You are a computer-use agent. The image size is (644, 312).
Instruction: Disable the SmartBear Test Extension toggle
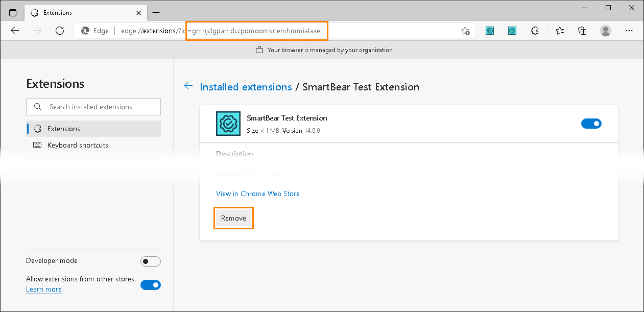(x=591, y=123)
